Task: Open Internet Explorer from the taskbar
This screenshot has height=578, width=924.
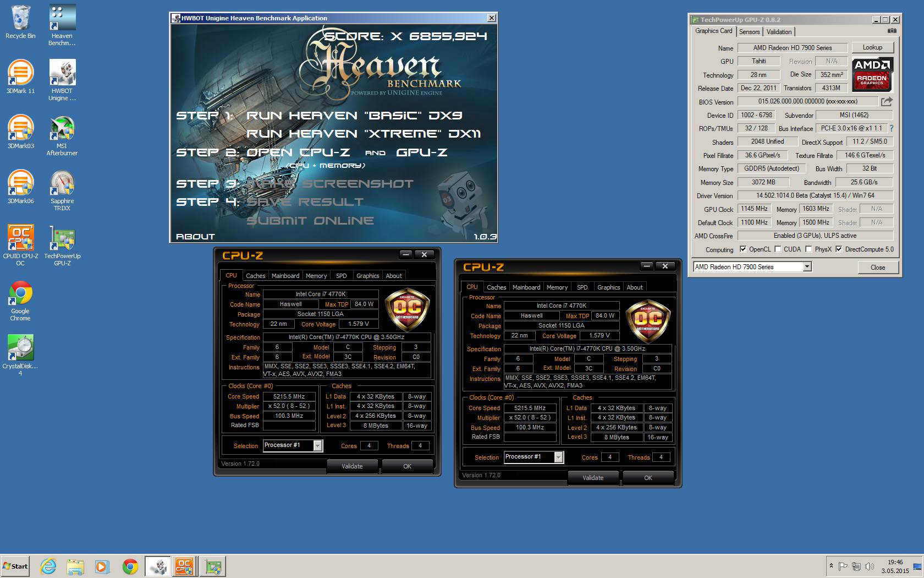Action: click(48, 566)
